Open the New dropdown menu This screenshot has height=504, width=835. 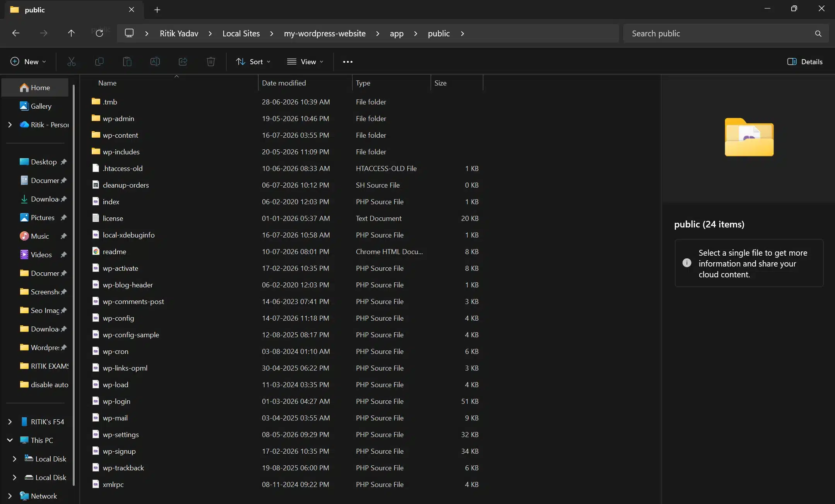[28, 62]
